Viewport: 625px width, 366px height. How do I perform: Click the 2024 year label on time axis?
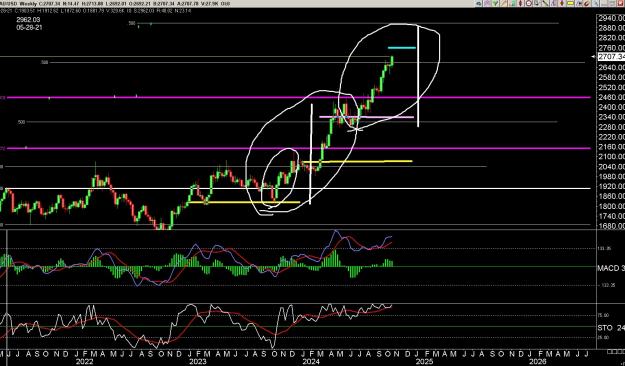pyautogui.click(x=311, y=362)
